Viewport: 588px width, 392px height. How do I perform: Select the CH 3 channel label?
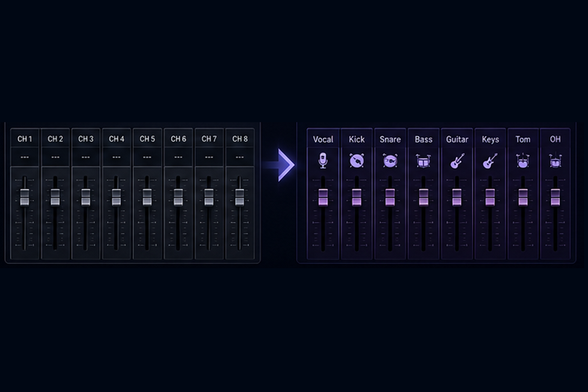(86, 139)
